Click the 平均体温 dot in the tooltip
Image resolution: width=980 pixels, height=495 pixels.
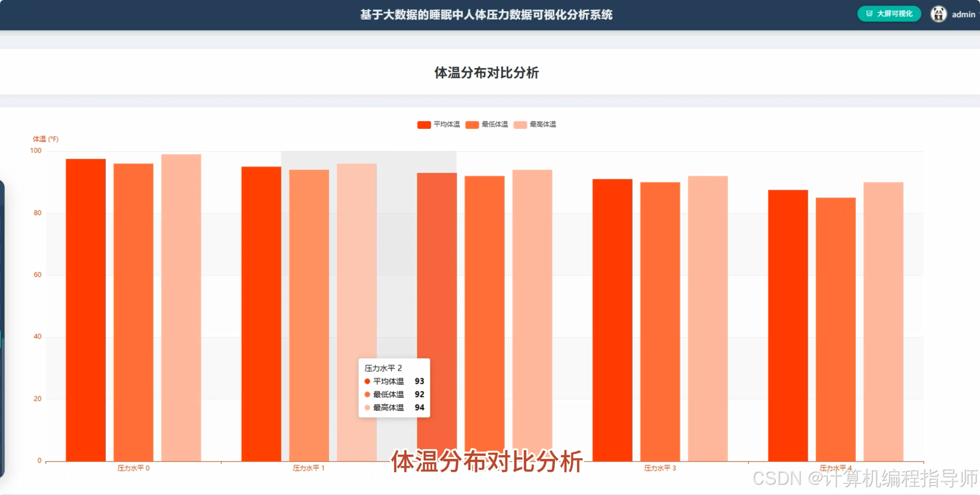(367, 381)
